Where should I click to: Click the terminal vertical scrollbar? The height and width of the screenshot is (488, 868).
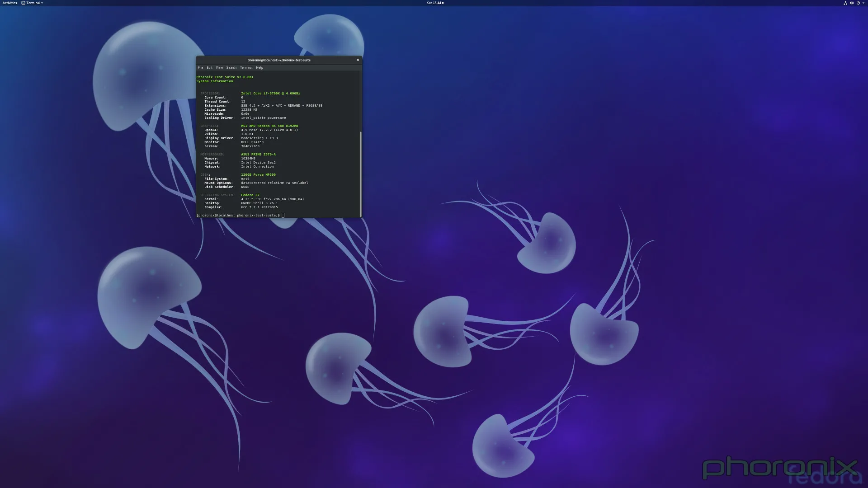coord(361,174)
